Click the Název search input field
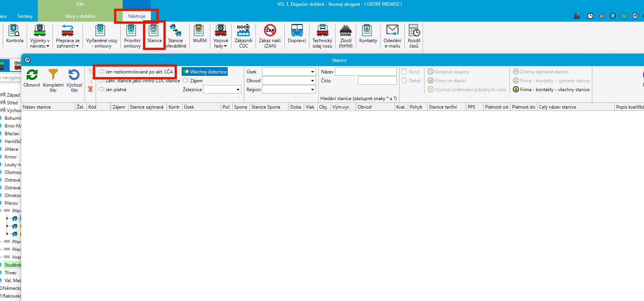This screenshot has height=301, width=644. (x=365, y=71)
